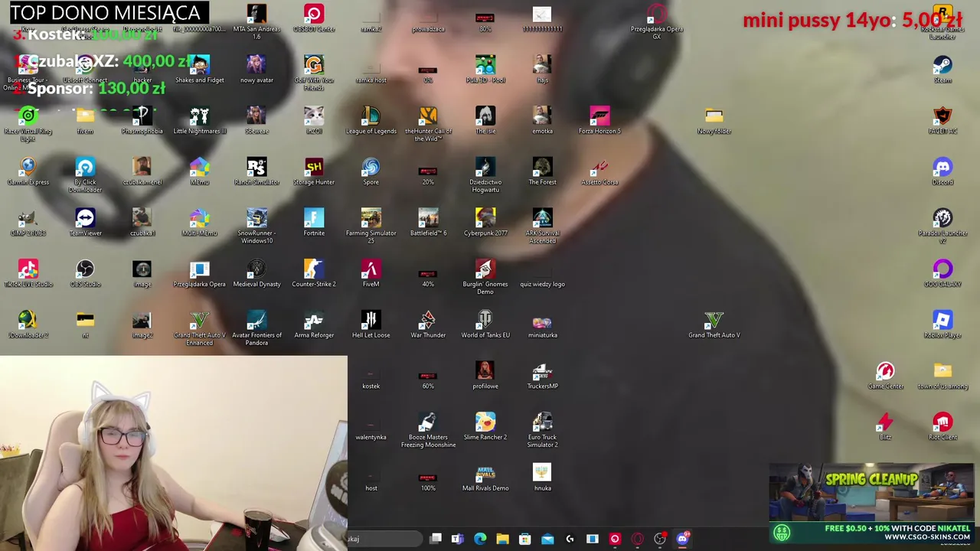Image resolution: width=980 pixels, height=551 pixels.
Task: Open Microsoft Teams in taskbar
Action: pyautogui.click(x=457, y=539)
